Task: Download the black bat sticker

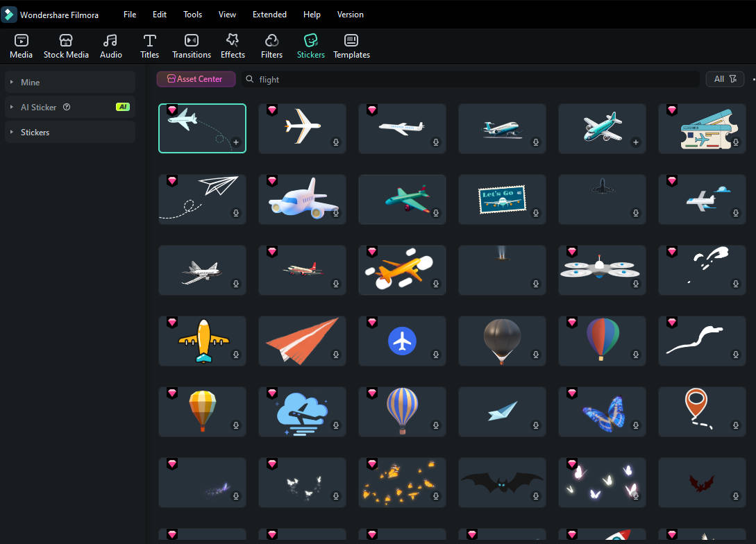Action: tap(536, 496)
